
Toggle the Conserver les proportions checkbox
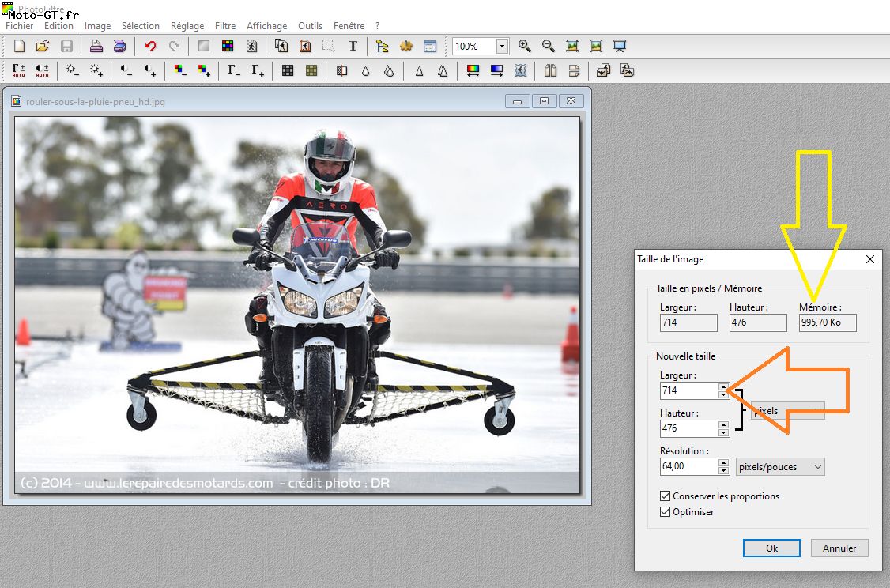tap(666, 496)
